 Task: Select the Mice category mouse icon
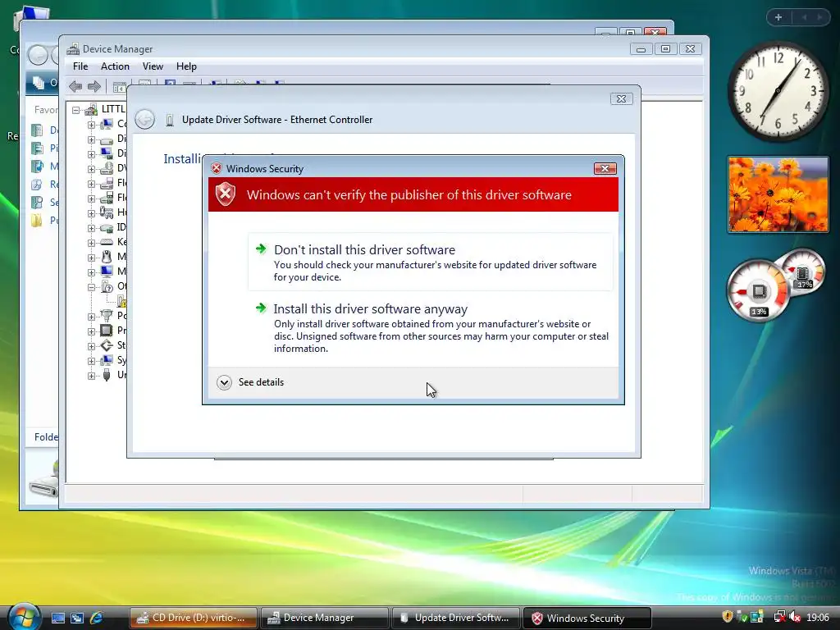click(x=107, y=257)
